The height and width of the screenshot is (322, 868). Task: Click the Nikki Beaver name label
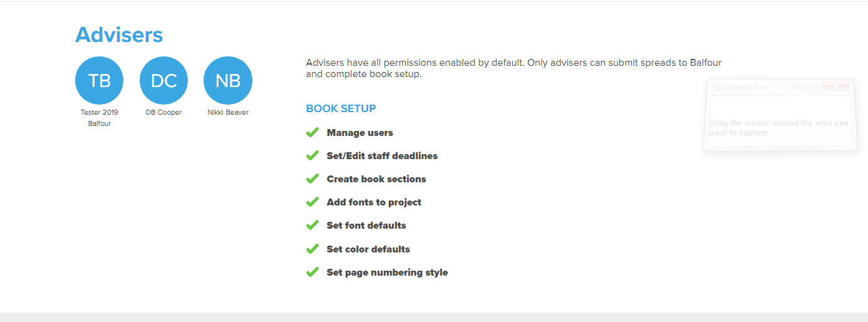tap(228, 113)
